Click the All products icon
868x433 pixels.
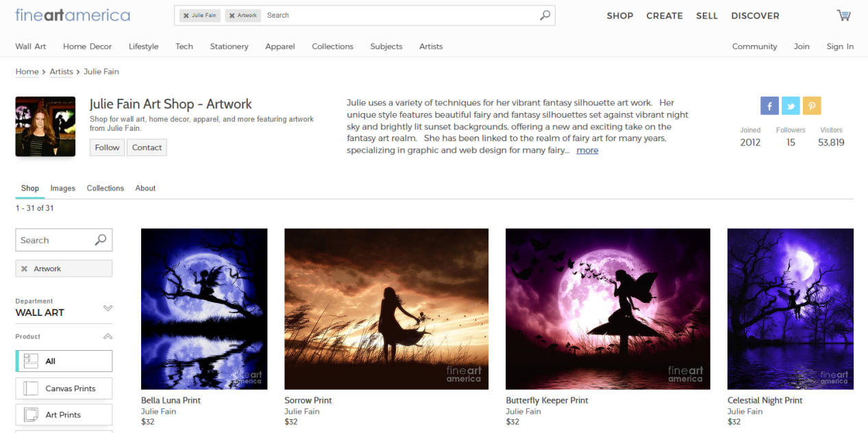tap(31, 361)
